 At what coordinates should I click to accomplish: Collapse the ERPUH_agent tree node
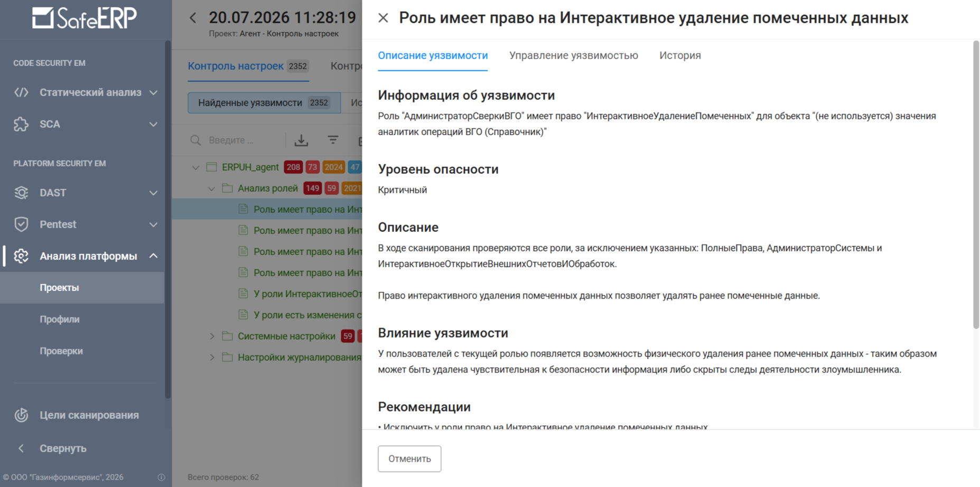point(195,167)
